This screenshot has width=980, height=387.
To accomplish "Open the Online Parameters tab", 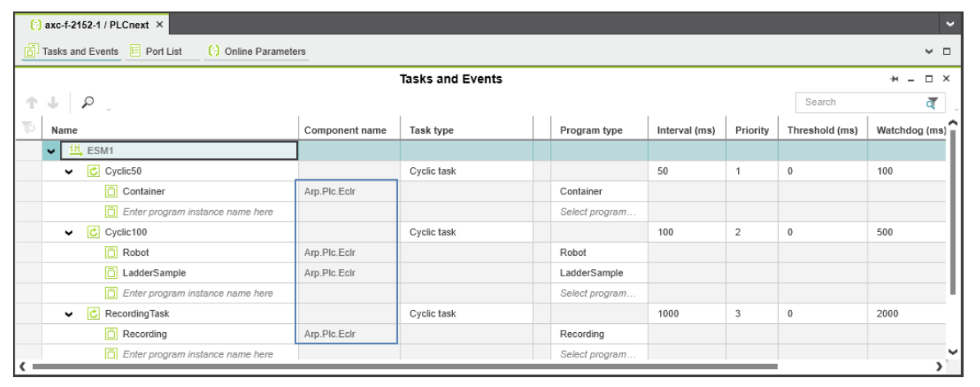I will 257,51.
